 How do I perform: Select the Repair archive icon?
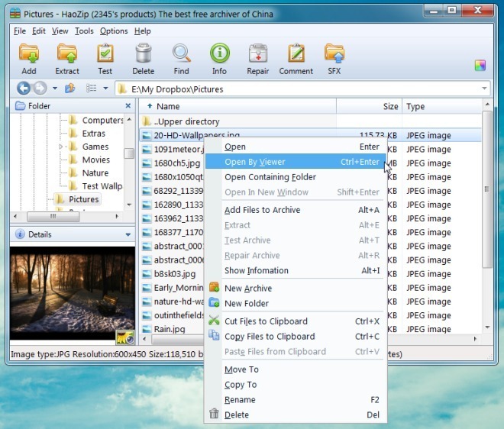coord(257,57)
